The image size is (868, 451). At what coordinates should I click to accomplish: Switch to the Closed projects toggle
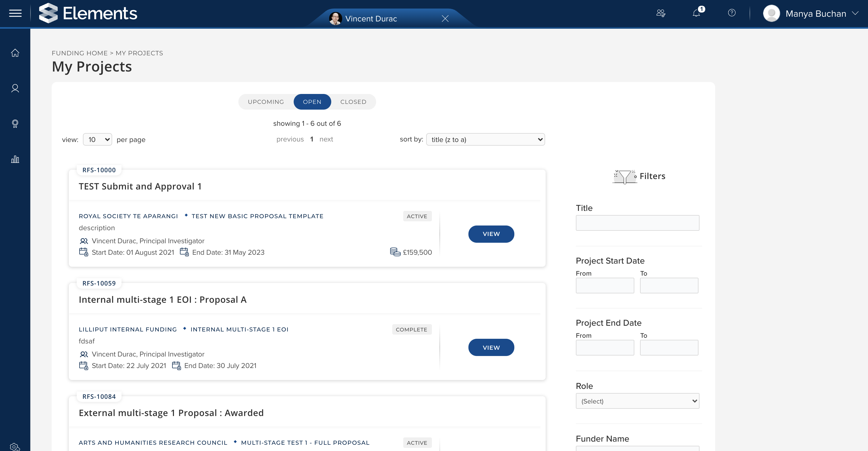353,102
